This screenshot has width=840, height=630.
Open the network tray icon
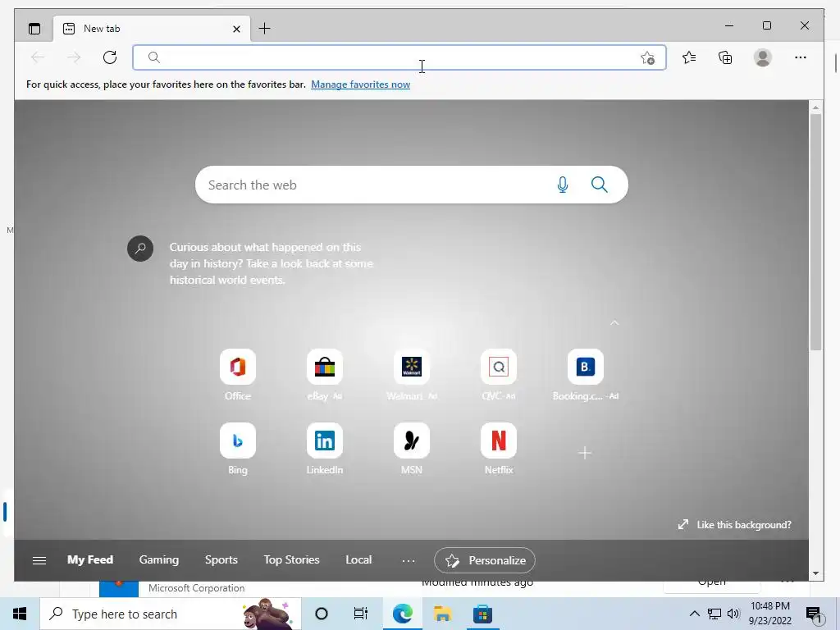click(x=714, y=614)
